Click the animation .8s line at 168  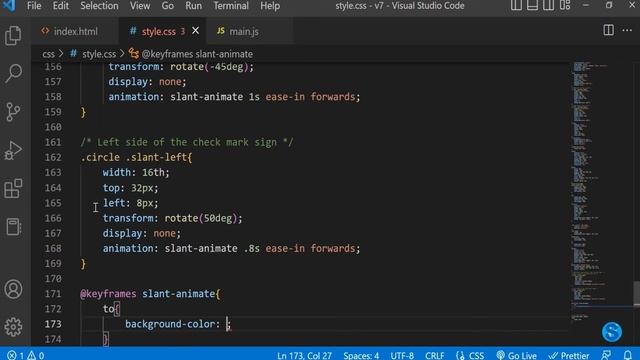point(231,248)
